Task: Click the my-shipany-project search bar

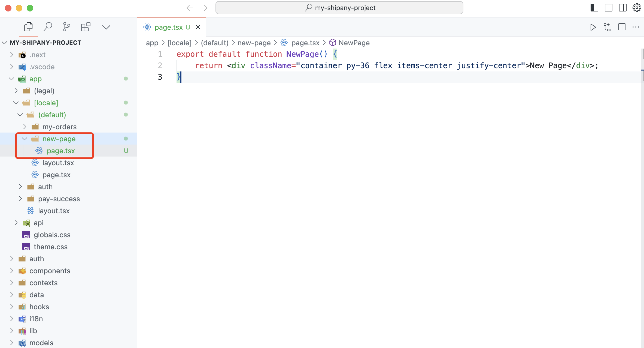Action: click(339, 8)
